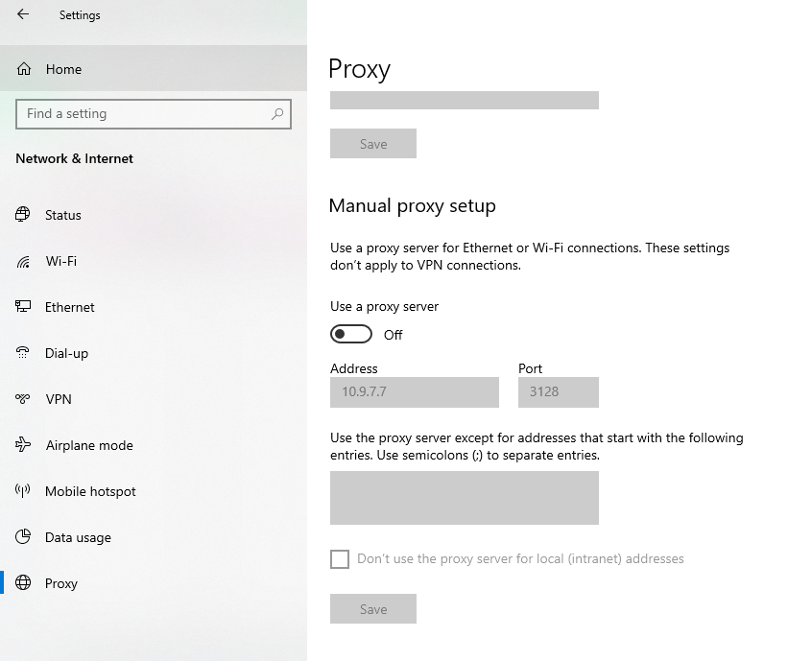Screen dimensions: 812x661
Task: Click the proxy Address field
Action: point(415,392)
